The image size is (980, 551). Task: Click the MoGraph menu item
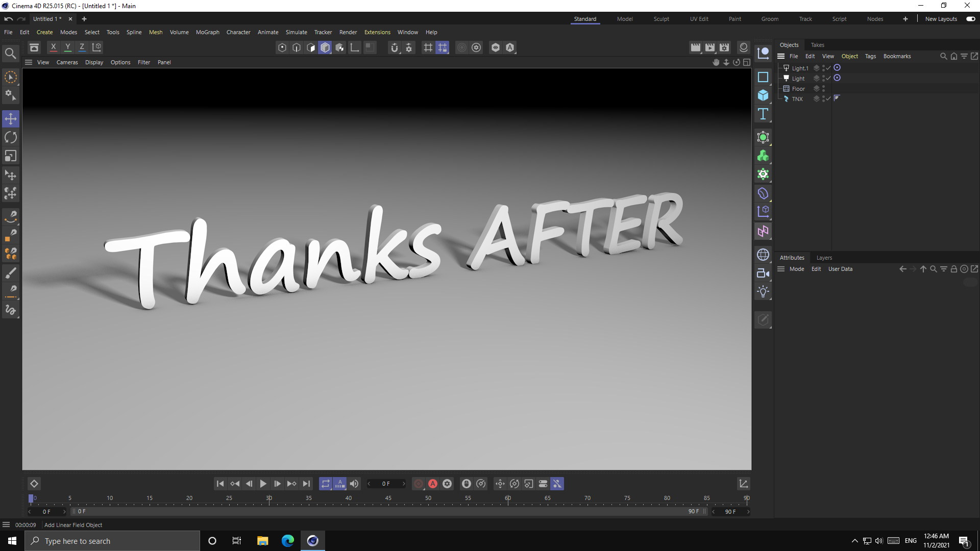click(x=207, y=32)
